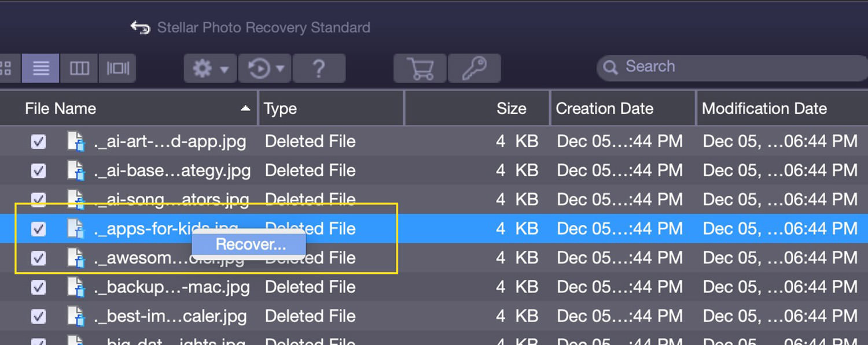
Task: Uncheck the ._ai-art-…d-app.jpg checkbox
Action: (x=38, y=142)
